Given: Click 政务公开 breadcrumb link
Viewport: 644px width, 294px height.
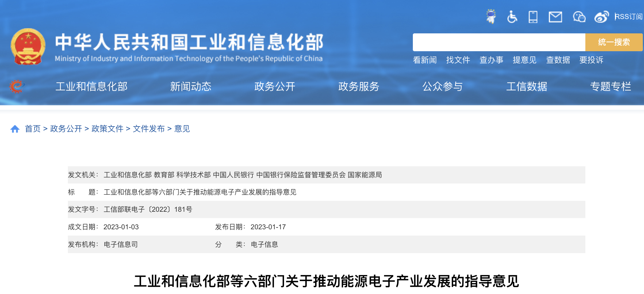Looking at the screenshot, I should [x=66, y=129].
